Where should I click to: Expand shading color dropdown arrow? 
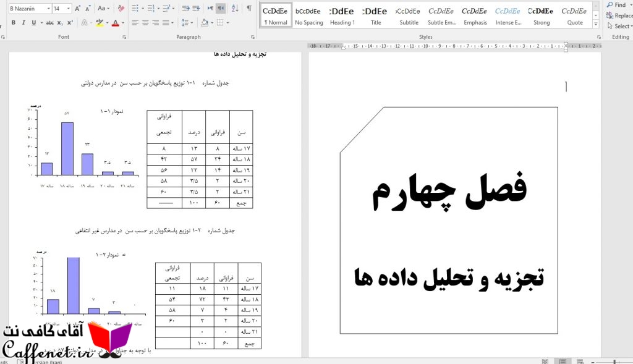tap(212, 23)
